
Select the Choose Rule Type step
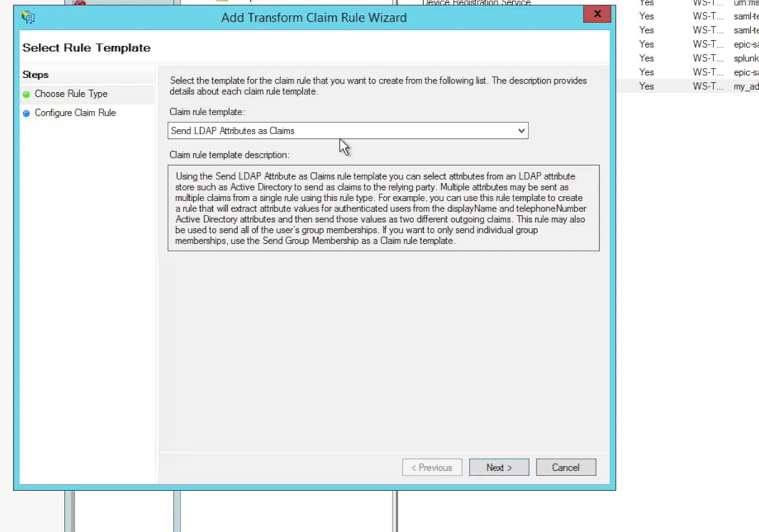pos(71,94)
